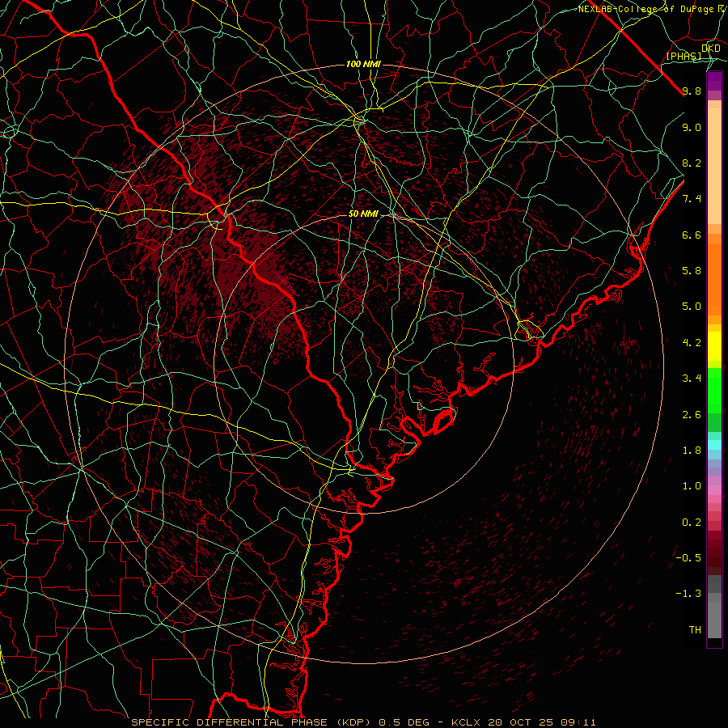Pick the purple swatch at top of color scale
The height and width of the screenshot is (728, 728).
pos(714,81)
